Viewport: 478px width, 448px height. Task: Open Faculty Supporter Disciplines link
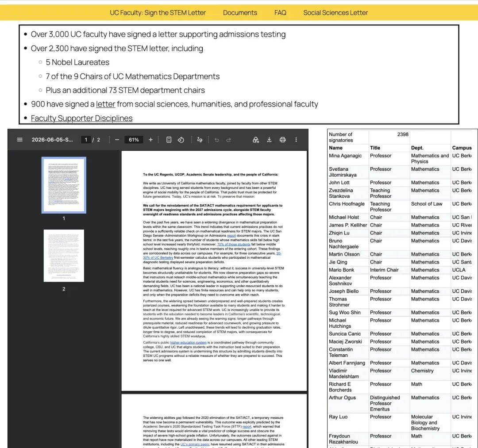[x=82, y=118]
